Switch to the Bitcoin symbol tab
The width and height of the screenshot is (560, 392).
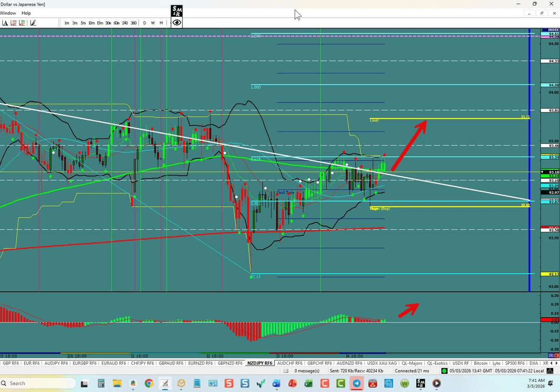click(x=481, y=363)
